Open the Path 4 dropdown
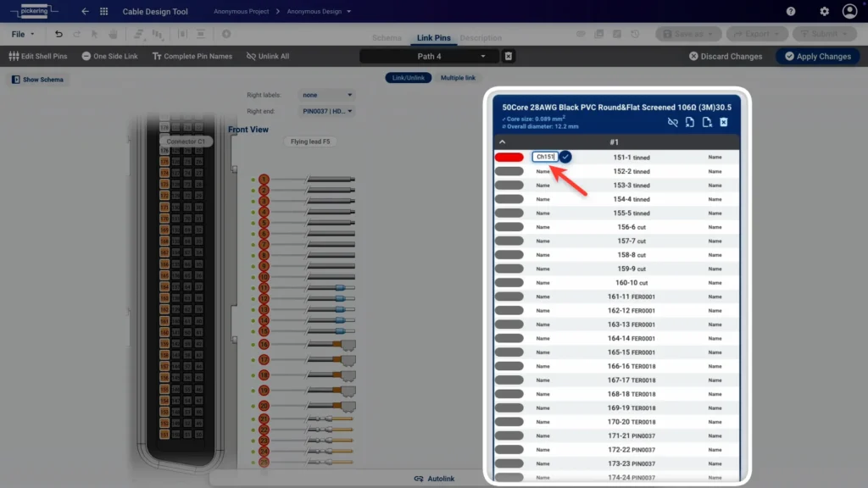The height and width of the screenshot is (488, 868). (429, 56)
